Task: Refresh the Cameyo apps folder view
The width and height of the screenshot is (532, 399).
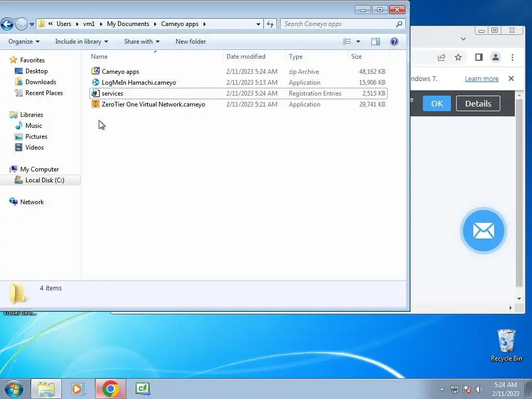Action: 270,24
